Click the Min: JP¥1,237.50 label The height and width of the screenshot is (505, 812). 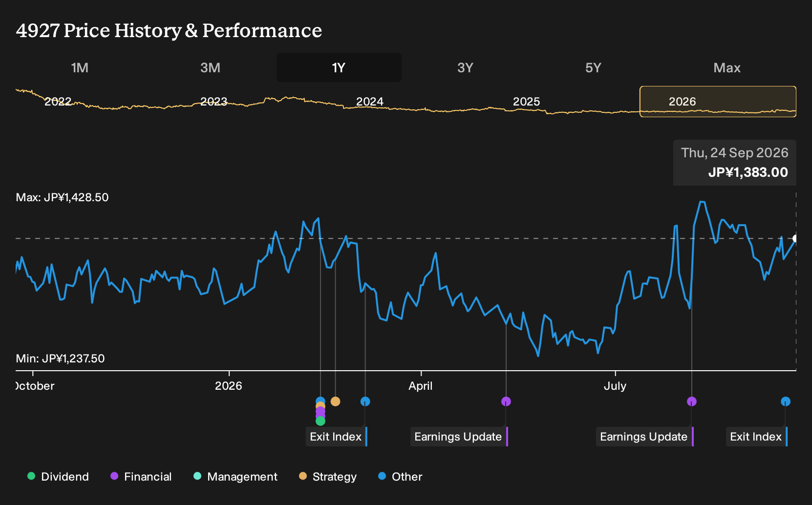(60, 358)
